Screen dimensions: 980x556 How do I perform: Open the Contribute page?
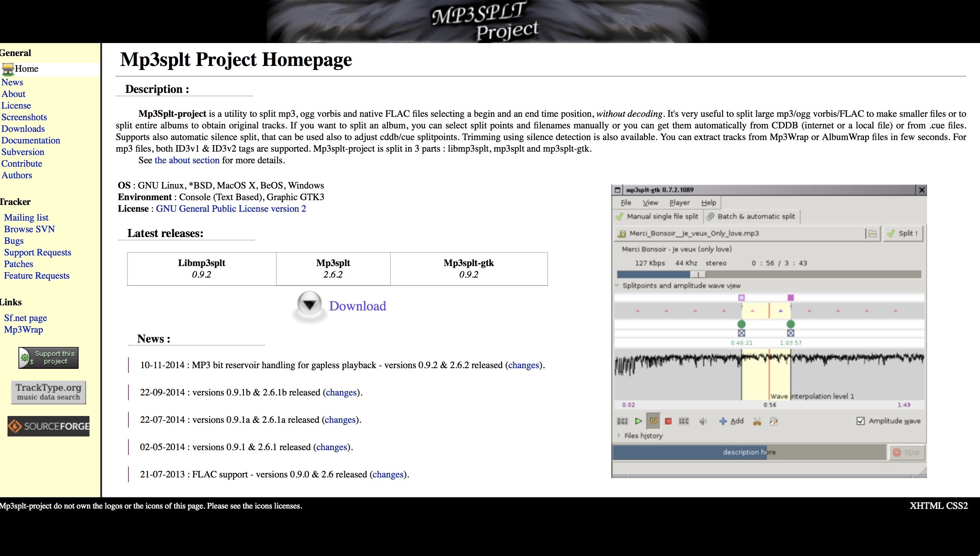(x=22, y=164)
